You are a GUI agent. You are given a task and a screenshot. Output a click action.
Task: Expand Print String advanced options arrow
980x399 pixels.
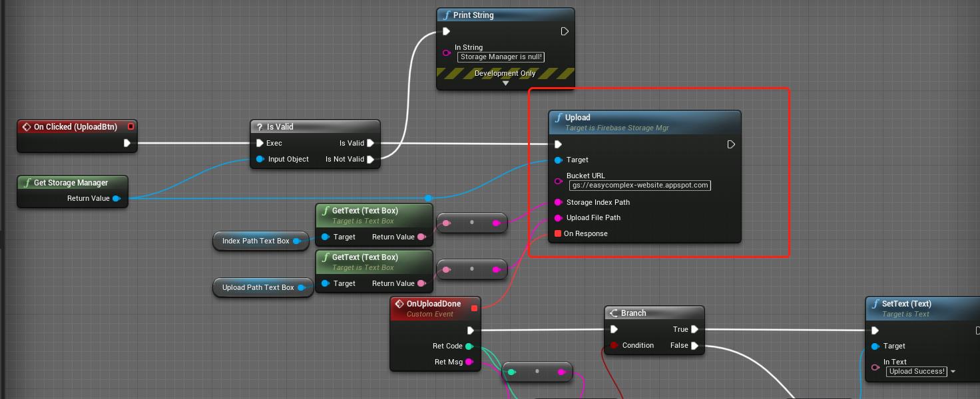click(x=505, y=83)
